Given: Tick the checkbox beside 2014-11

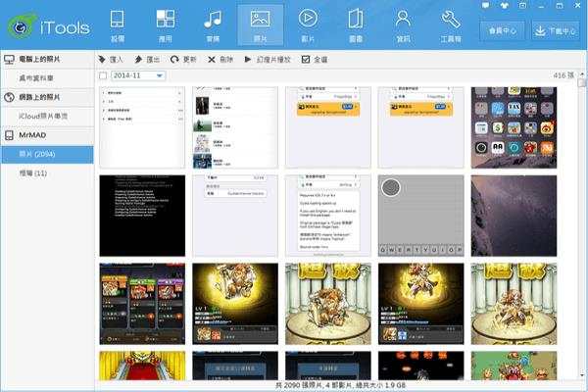Looking at the screenshot, I should (x=103, y=75).
